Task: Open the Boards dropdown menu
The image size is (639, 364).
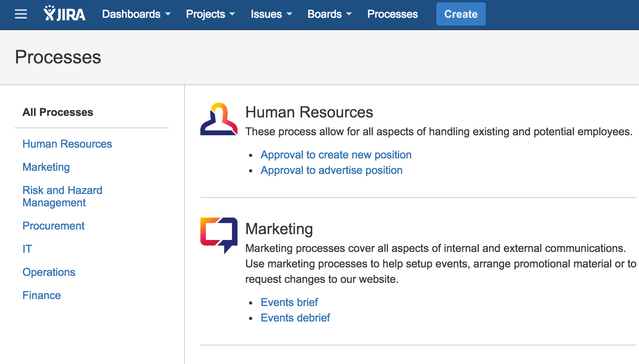Action: click(330, 14)
